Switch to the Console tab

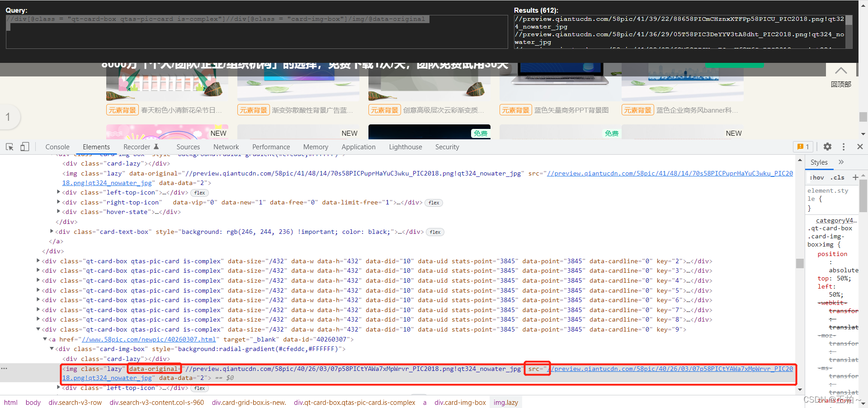click(57, 147)
